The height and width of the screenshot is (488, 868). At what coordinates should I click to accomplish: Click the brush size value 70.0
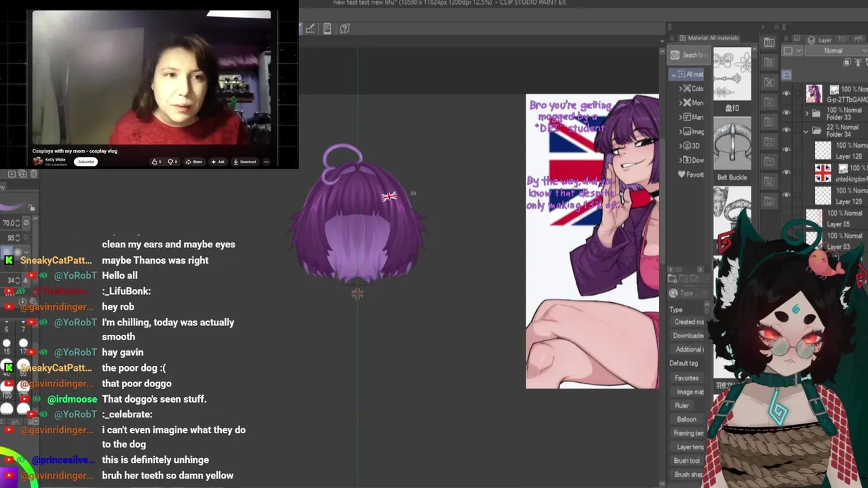coord(10,222)
